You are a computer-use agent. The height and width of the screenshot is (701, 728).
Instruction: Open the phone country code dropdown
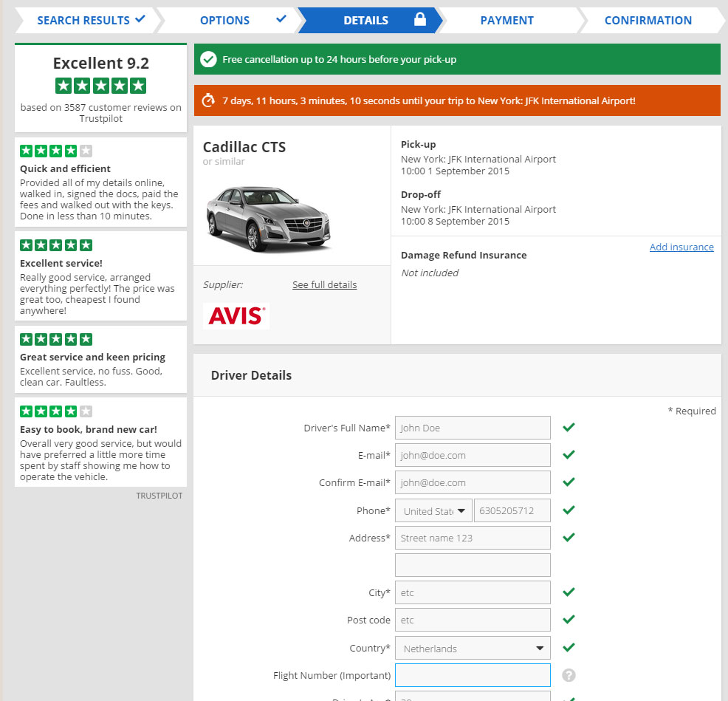pos(433,510)
